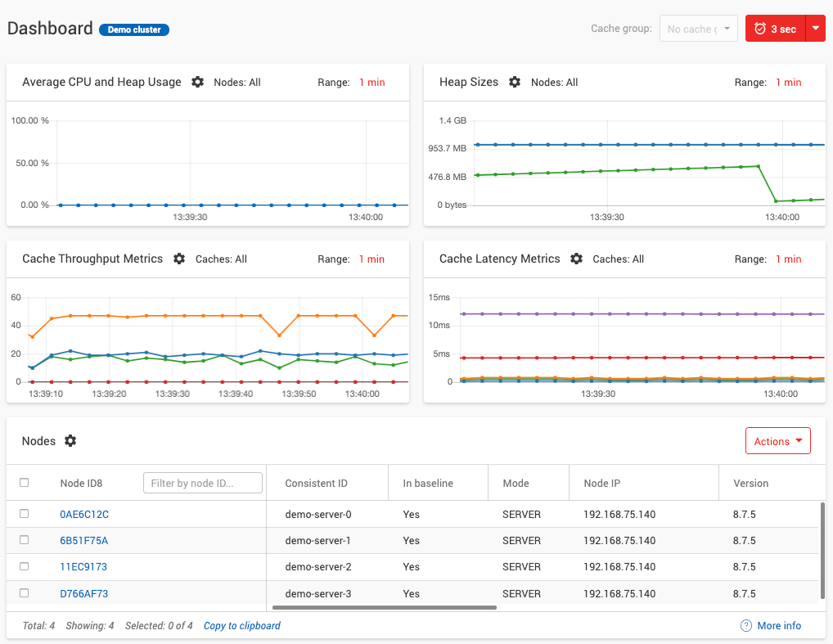Open settings gear on Nodes panel

[x=70, y=441]
